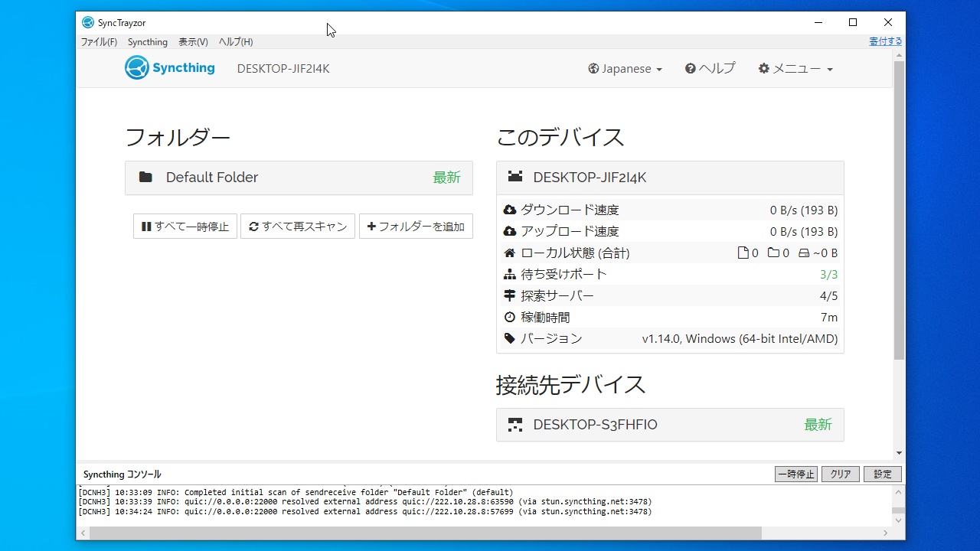Screen dimensions: 980x551
Task: Click the page scrollbar down arrow
Action: click(x=899, y=453)
